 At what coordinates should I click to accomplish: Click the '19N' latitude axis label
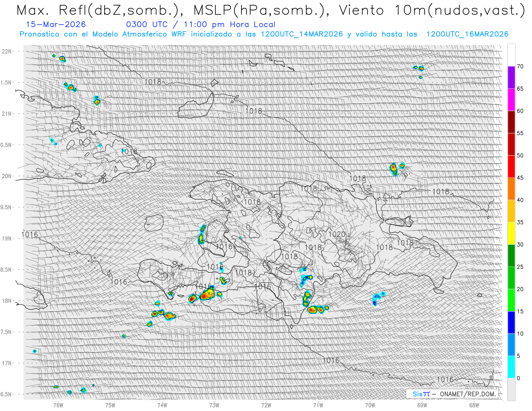point(7,238)
